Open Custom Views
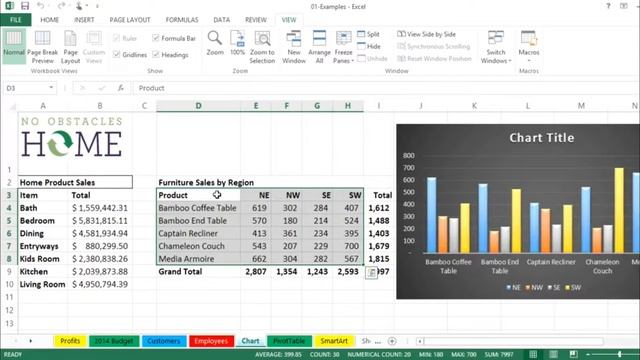This screenshot has height=360, width=640. click(x=94, y=47)
